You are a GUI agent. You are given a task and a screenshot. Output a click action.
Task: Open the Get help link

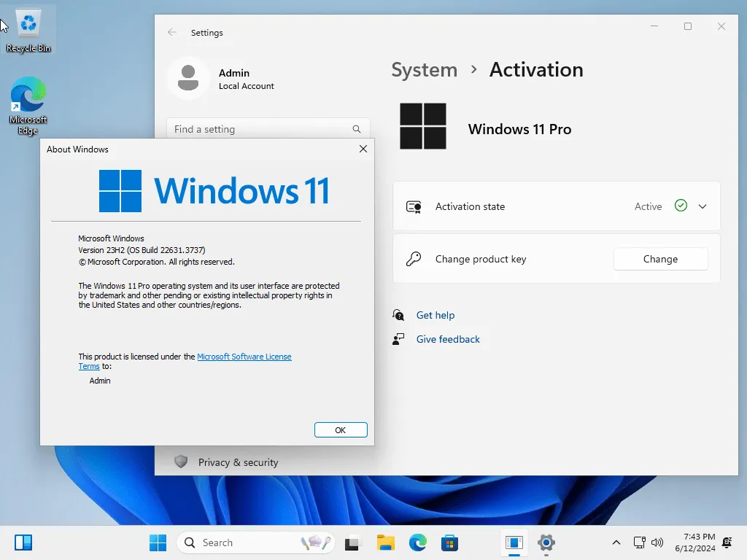click(436, 315)
